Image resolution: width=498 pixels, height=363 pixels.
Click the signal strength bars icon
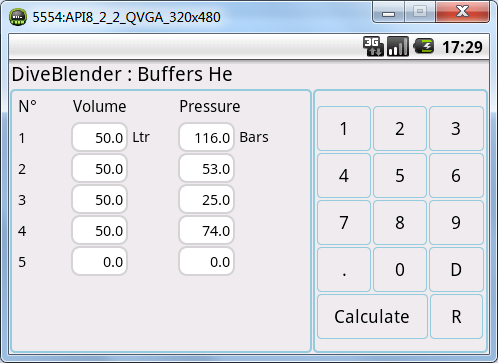tap(398, 46)
